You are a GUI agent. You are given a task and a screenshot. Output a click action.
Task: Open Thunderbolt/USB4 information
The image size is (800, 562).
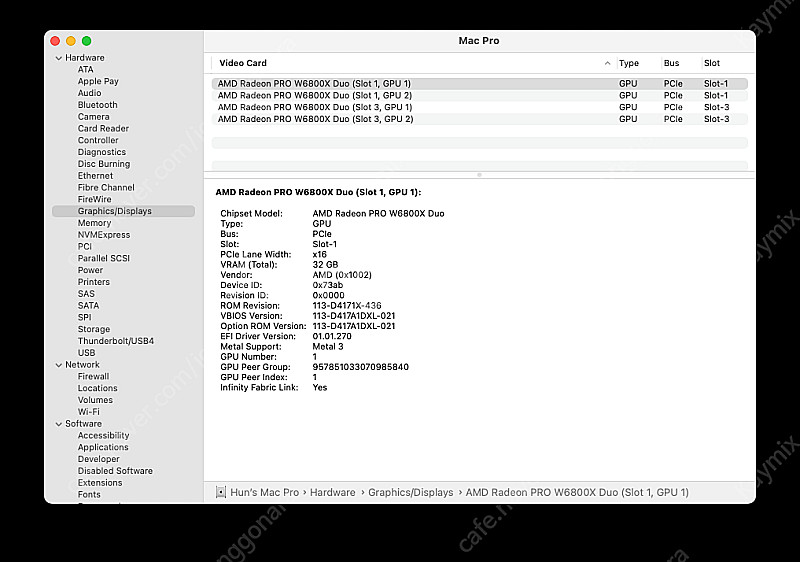pyautogui.click(x=116, y=341)
